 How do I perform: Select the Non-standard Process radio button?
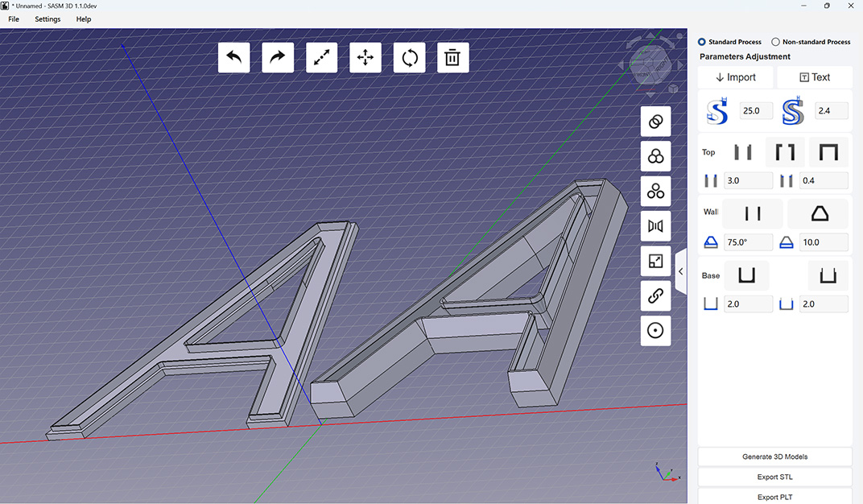click(x=776, y=42)
